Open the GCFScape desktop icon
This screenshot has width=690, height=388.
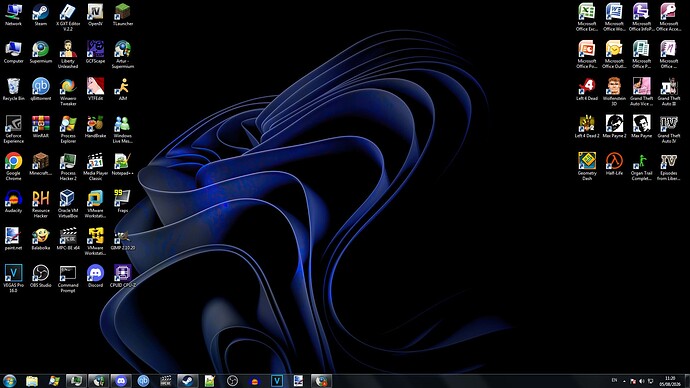(x=95, y=52)
